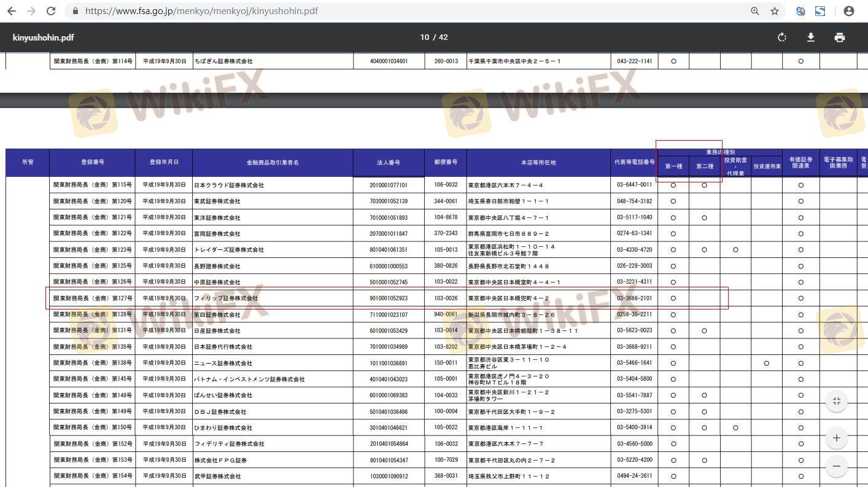The height and width of the screenshot is (487, 868).
Task: Click the blue S extension icon
Action: click(820, 11)
